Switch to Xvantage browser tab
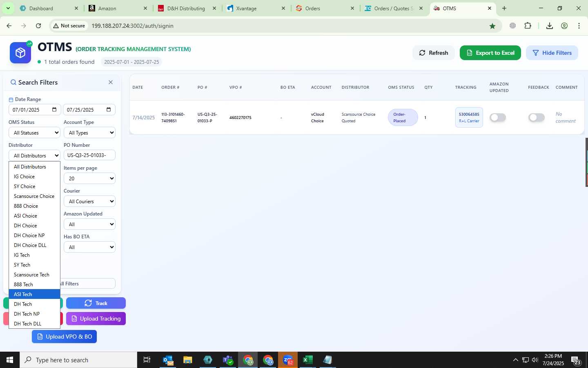 [256, 8]
